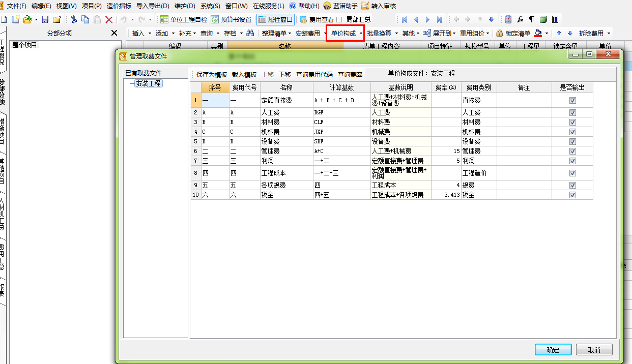The image size is (632, 364).
Task: Uncheck output box for 人工费 row
Action: click(572, 112)
